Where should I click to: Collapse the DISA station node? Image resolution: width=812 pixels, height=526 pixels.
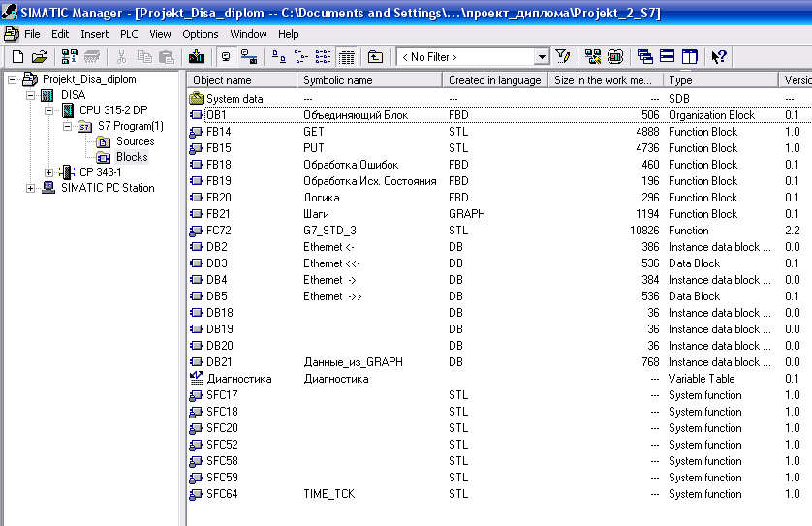point(30,95)
